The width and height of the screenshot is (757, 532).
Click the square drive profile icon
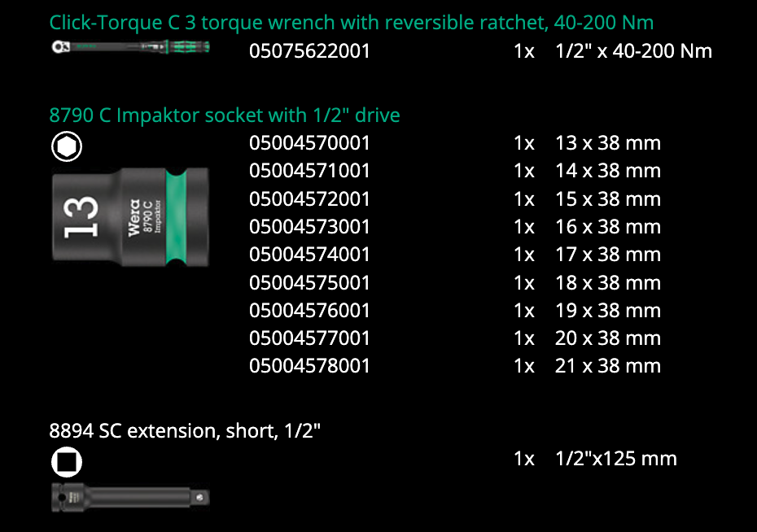(x=67, y=461)
